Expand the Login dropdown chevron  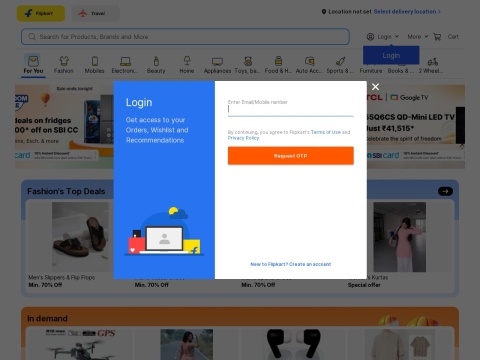point(397,36)
